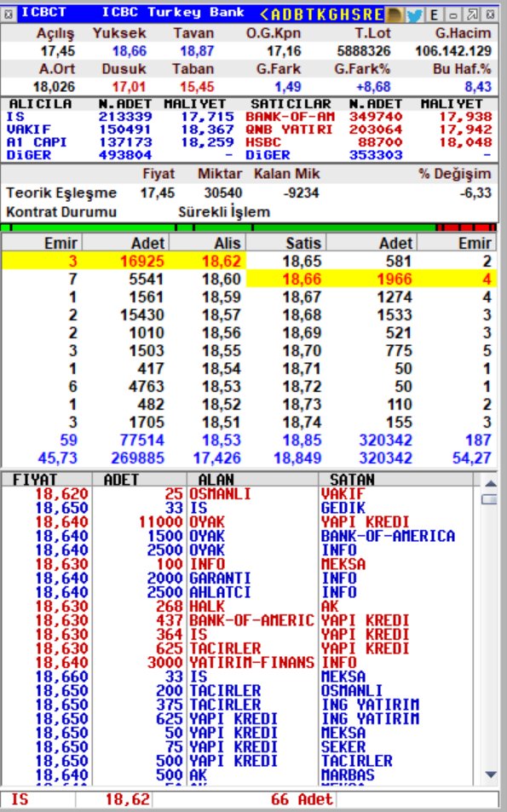The width and height of the screenshot is (507, 812).
Task: Click the left chevron before letter A
Action: click(264, 14)
